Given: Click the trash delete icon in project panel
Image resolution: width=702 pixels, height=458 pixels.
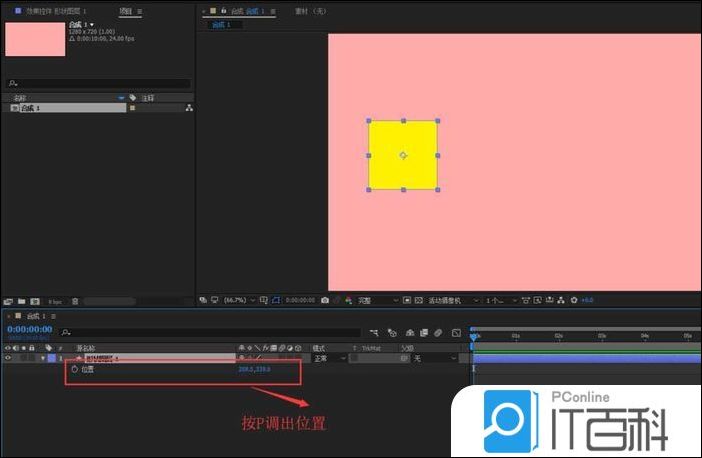Looking at the screenshot, I should (x=75, y=300).
